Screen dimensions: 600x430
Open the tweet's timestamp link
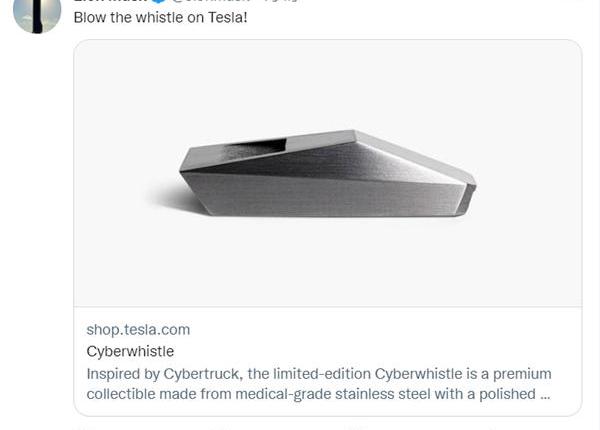point(281,1)
